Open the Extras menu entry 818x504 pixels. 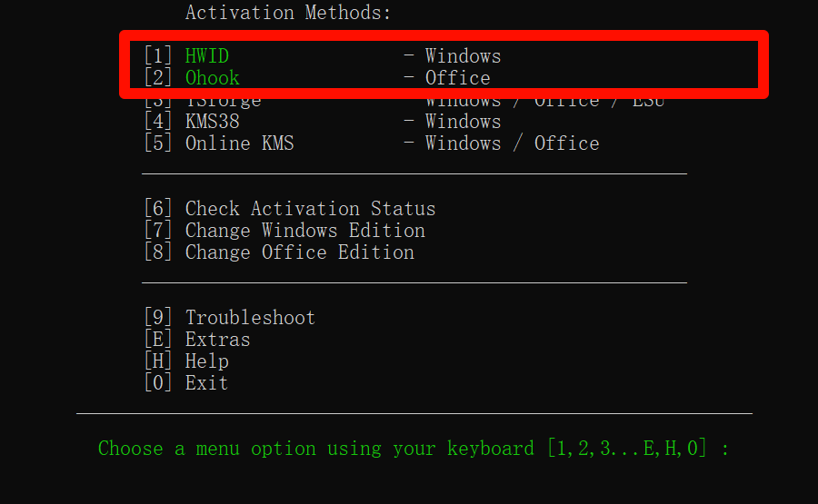point(217,340)
